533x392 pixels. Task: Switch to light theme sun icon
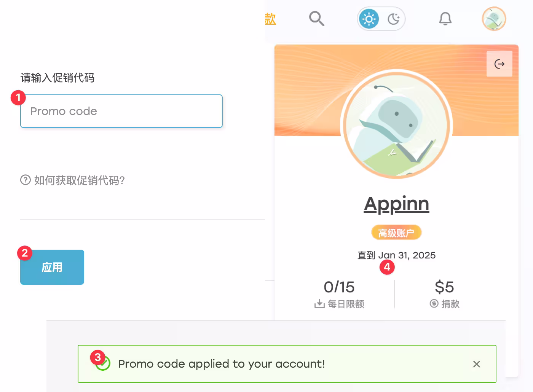click(x=369, y=19)
